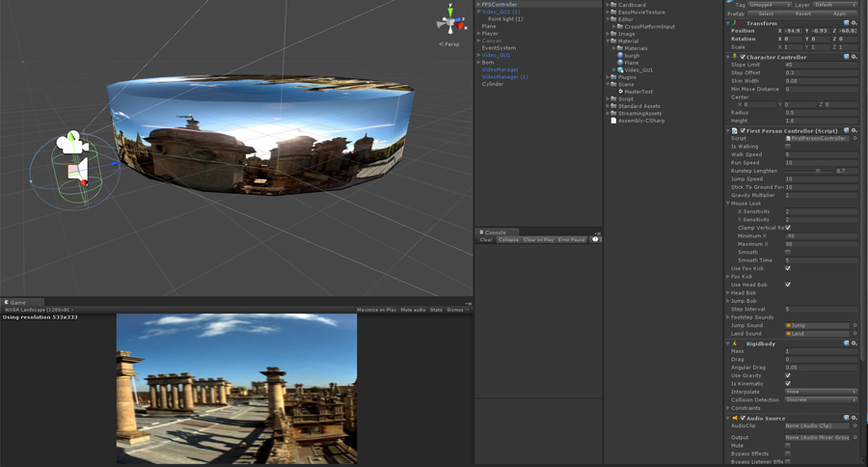Toggle Use Head Bob checkbox

[788, 285]
